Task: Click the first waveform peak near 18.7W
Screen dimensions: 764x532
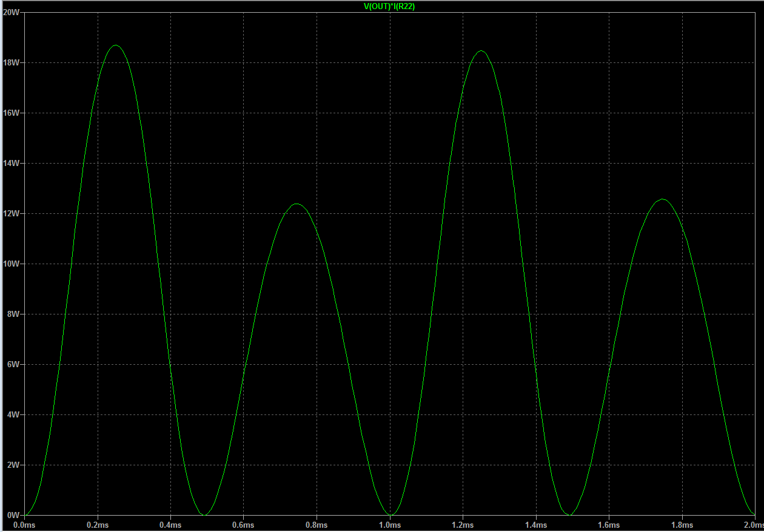Action: (115, 45)
